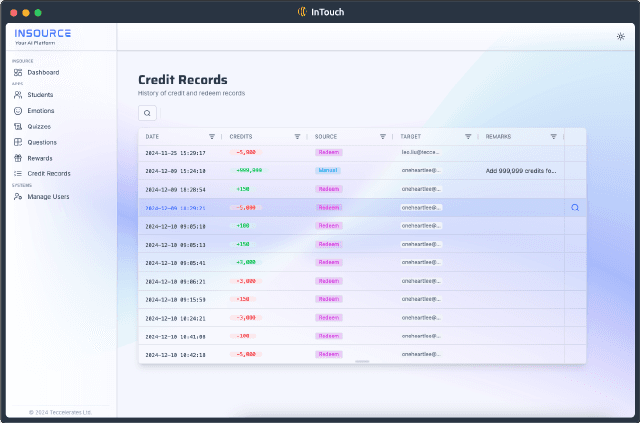Click the REMARKS column header

click(x=498, y=136)
